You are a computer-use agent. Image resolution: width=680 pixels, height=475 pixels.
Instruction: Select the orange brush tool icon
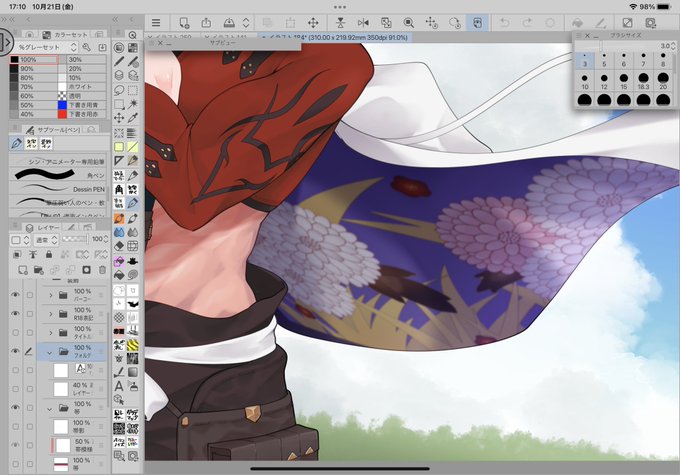click(x=119, y=218)
